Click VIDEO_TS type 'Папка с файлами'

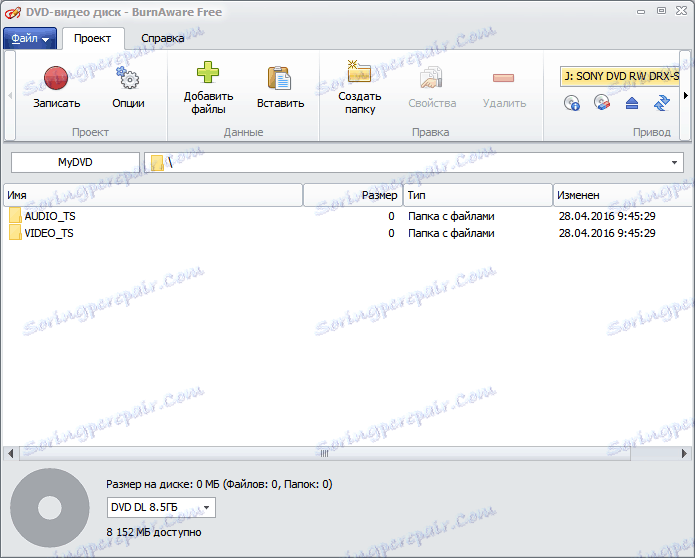[451, 233]
